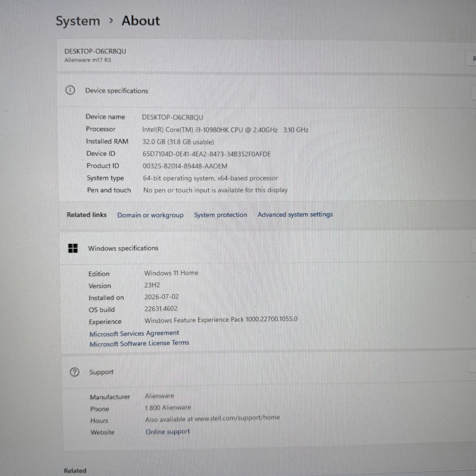Click the Windows logo icon

73,248
